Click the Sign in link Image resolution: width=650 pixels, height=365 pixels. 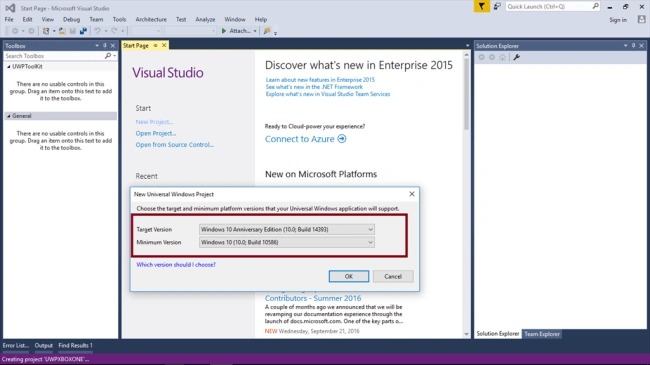[618, 20]
